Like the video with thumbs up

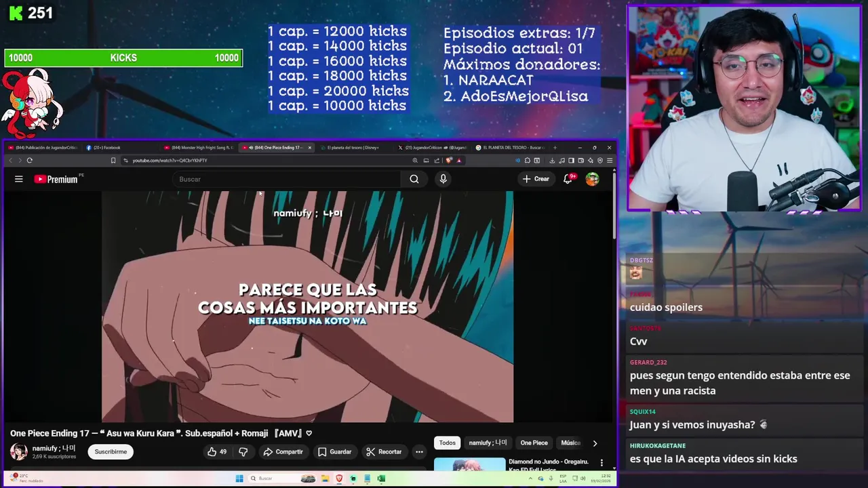pos(217,451)
